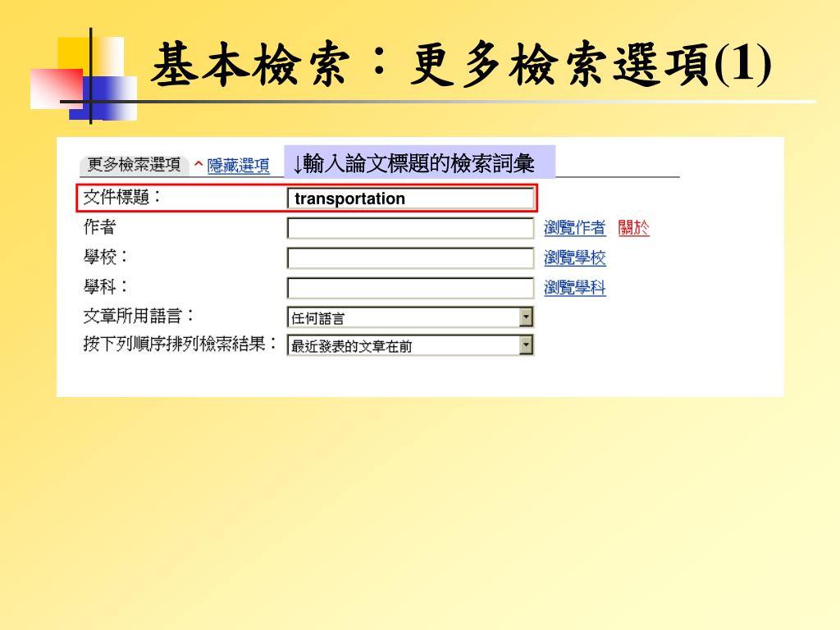
Task: Focus the 學校 school text field
Action: point(410,258)
